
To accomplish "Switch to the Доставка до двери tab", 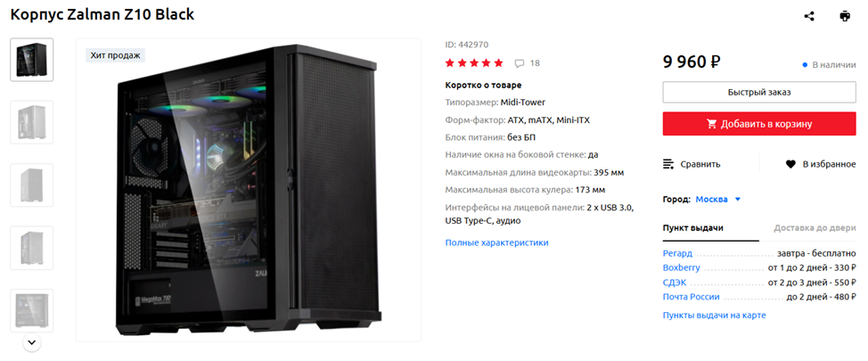I will tap(815, 227).
